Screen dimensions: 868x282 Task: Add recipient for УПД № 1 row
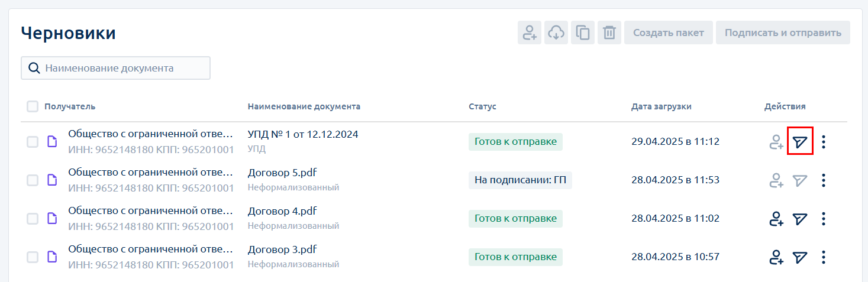click(776, 142)
